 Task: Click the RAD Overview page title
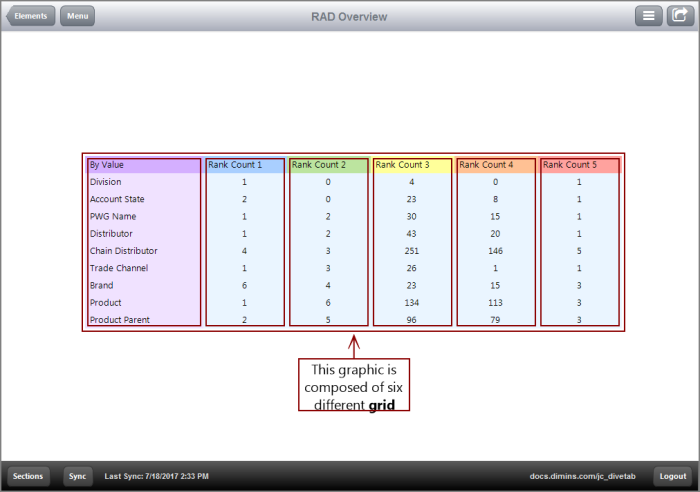[349, 17]
